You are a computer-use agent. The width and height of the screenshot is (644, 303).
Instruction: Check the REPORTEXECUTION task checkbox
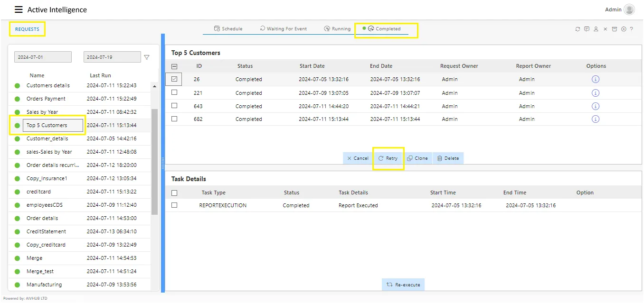pos(174,205)
